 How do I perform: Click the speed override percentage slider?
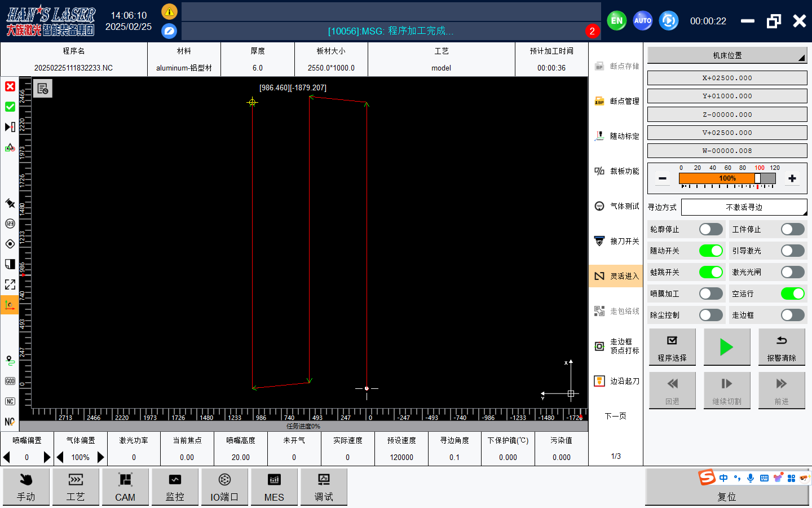click(x=727, y=178)
